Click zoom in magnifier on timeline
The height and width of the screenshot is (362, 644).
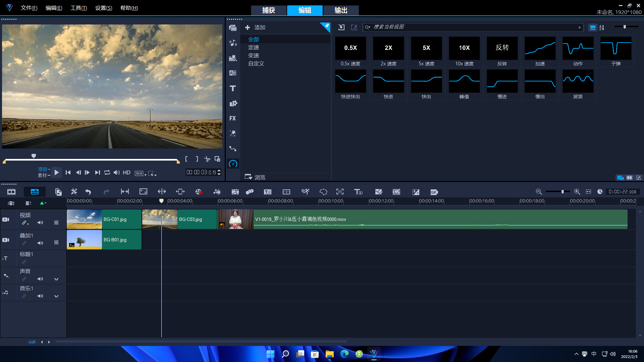point(577,192)
